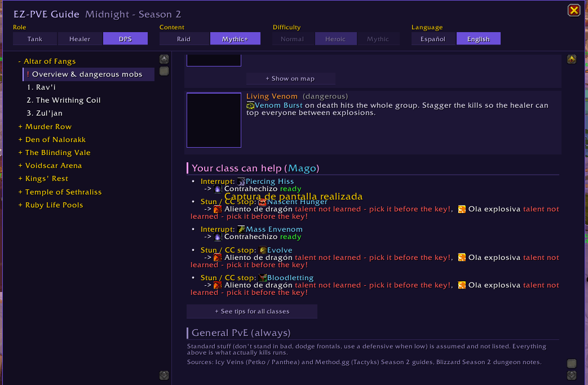The width and height of the screenshot is (588, 385).
Task: Open the Venom Burst spell link
Action: coord(278,106)
